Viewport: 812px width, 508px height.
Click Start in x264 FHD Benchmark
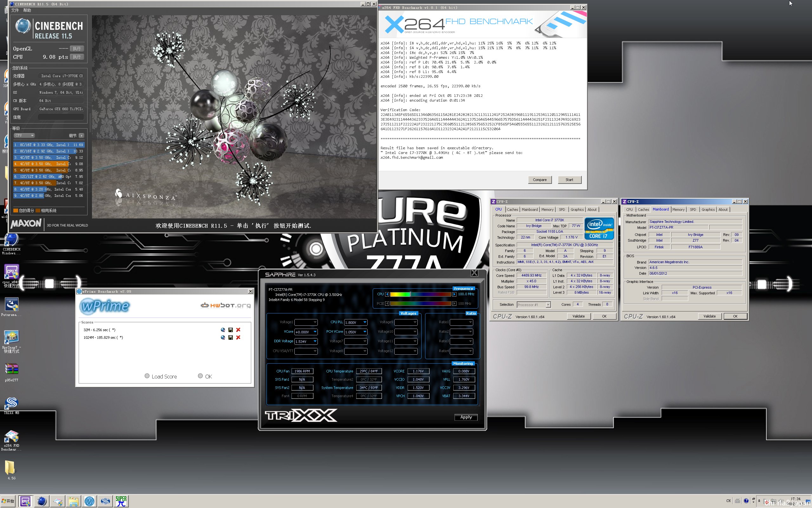pyautogui.click(x=569, y=180)
